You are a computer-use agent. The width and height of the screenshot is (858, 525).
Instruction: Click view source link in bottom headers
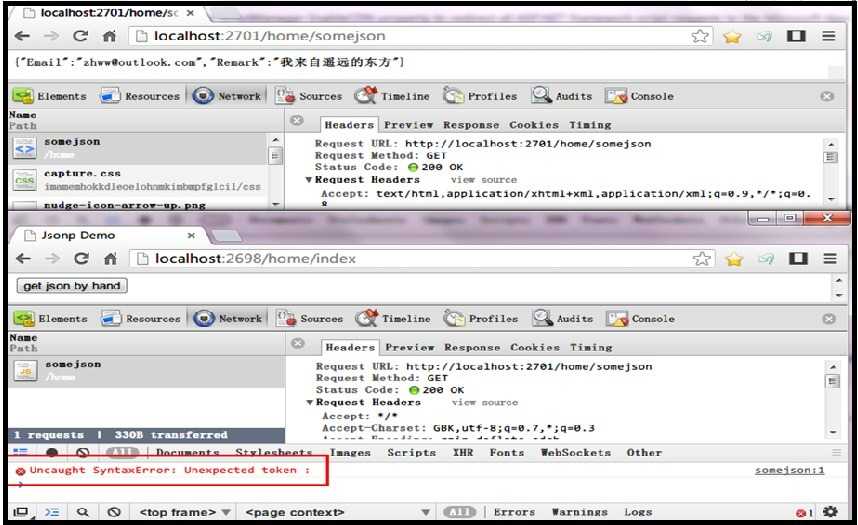tap(485, 402)
